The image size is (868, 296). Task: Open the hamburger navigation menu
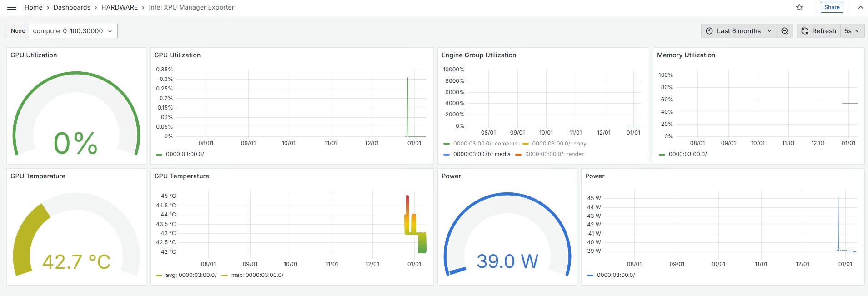(x=12, y=7)
